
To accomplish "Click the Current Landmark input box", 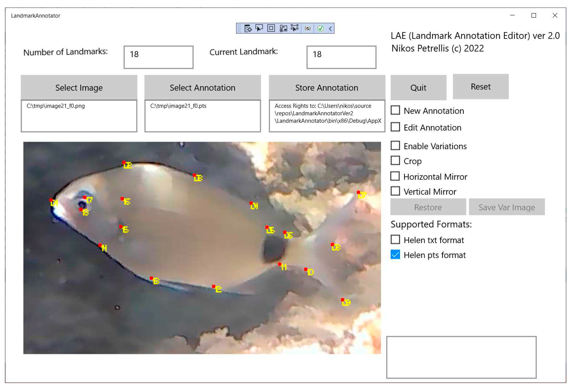I will coord(341,57).
